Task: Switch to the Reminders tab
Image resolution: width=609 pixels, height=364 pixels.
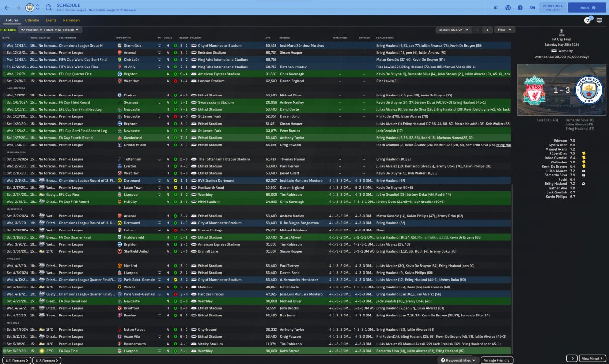Action: coord(71,20)
